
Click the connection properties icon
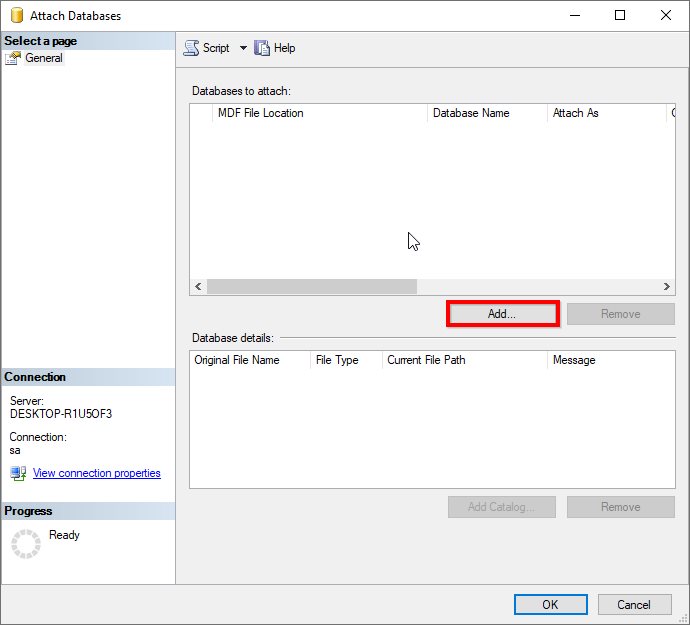[x=18, y=473]
